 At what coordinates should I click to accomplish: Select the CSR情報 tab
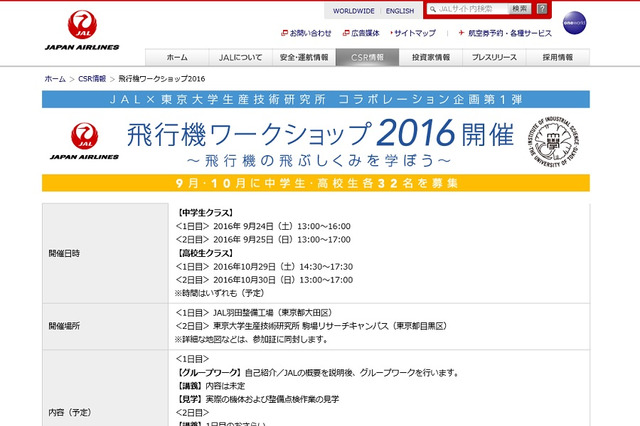point(367,57)
